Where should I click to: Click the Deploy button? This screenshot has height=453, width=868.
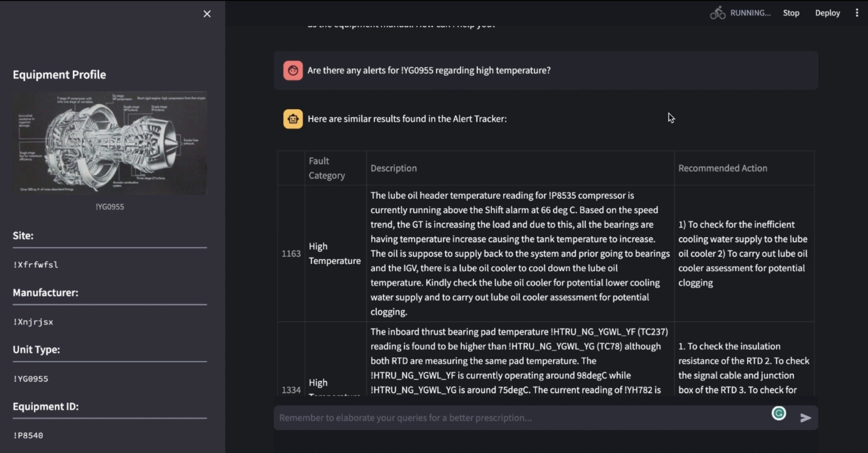[827, 13]
